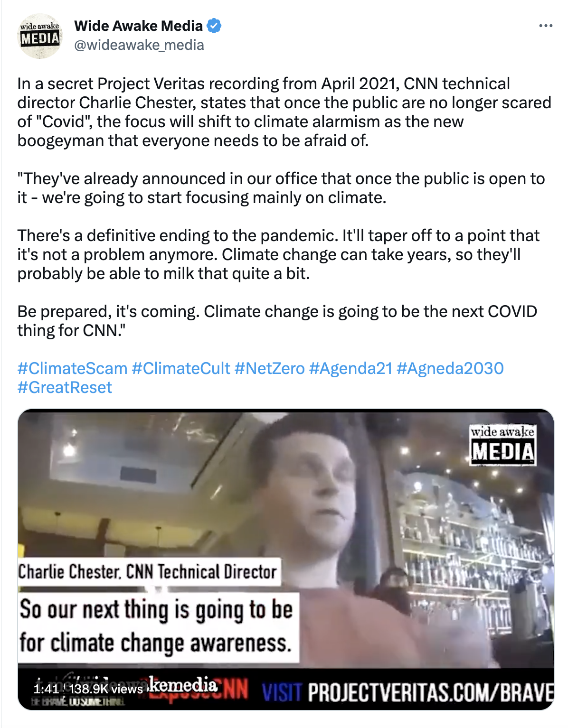Image resolution: width=568 pixels, height=728 pixels.
Task: Click the 138.9K views counter
Action: 106,689
